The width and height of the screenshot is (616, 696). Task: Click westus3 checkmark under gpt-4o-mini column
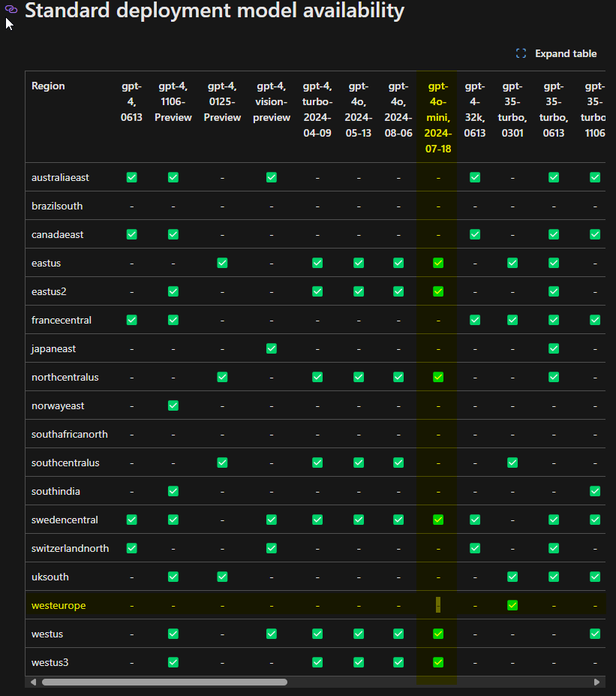(x=438, y=663)
